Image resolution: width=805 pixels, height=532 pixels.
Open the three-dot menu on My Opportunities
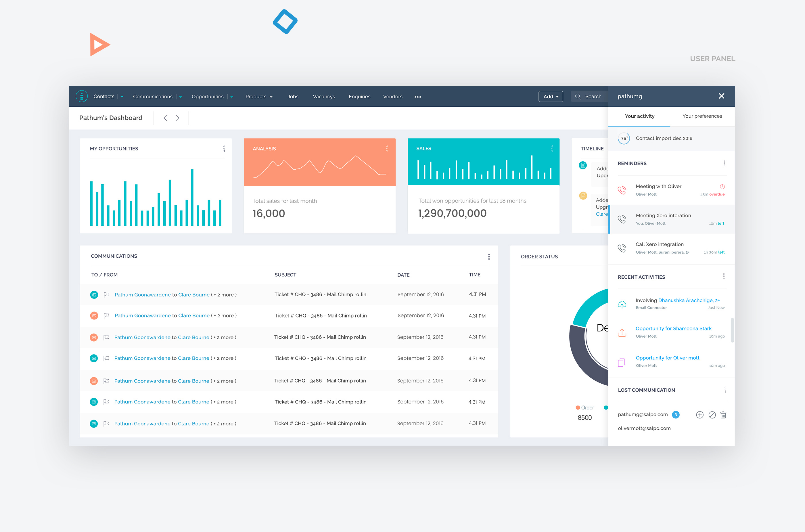click(224, 149)
